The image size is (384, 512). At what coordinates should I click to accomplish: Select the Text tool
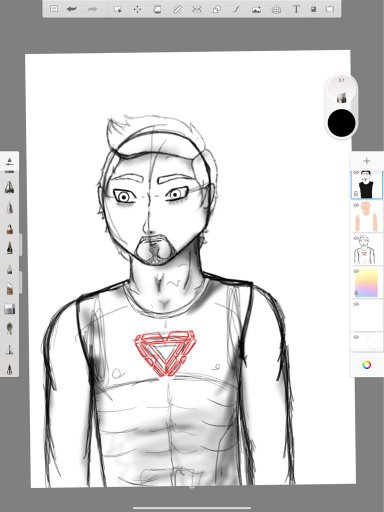click(296, 9)
